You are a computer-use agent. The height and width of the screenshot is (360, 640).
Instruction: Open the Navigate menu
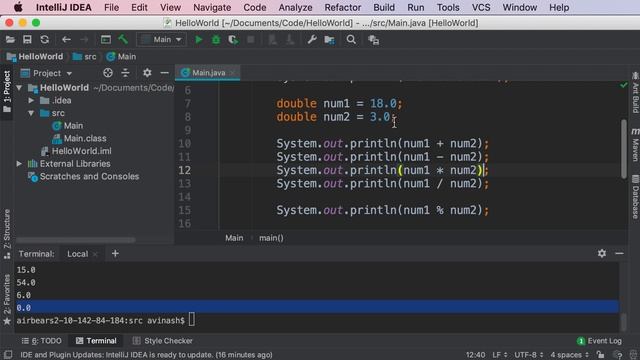212,7
